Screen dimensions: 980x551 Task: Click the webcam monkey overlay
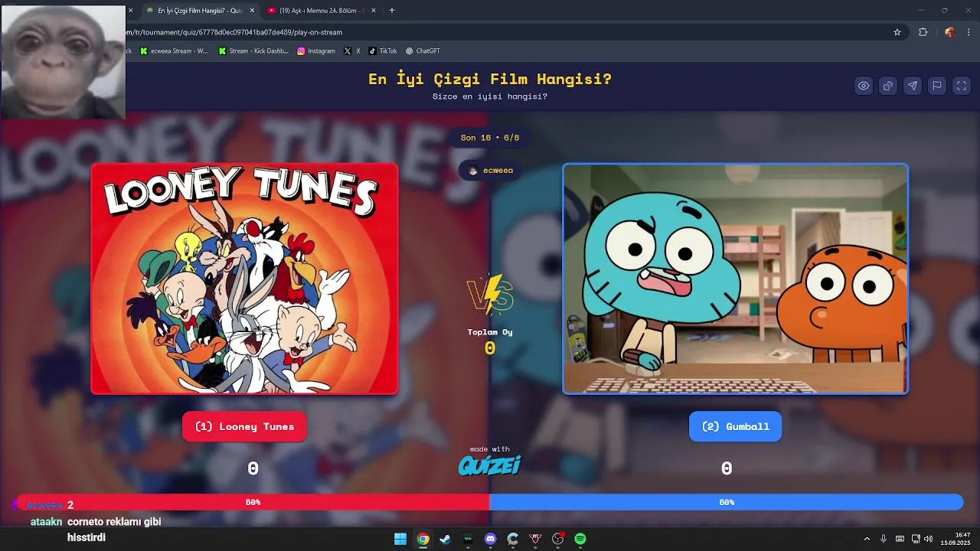click(63, 62)
